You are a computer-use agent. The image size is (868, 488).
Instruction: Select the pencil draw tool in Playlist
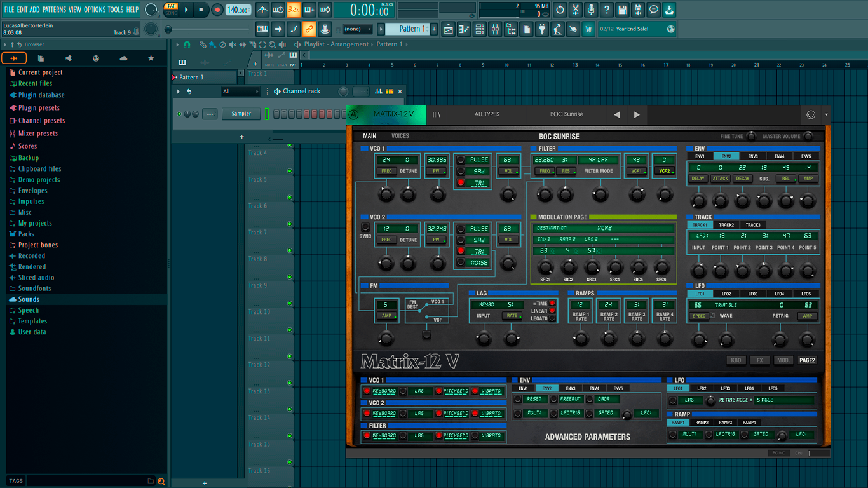point(202,44)
